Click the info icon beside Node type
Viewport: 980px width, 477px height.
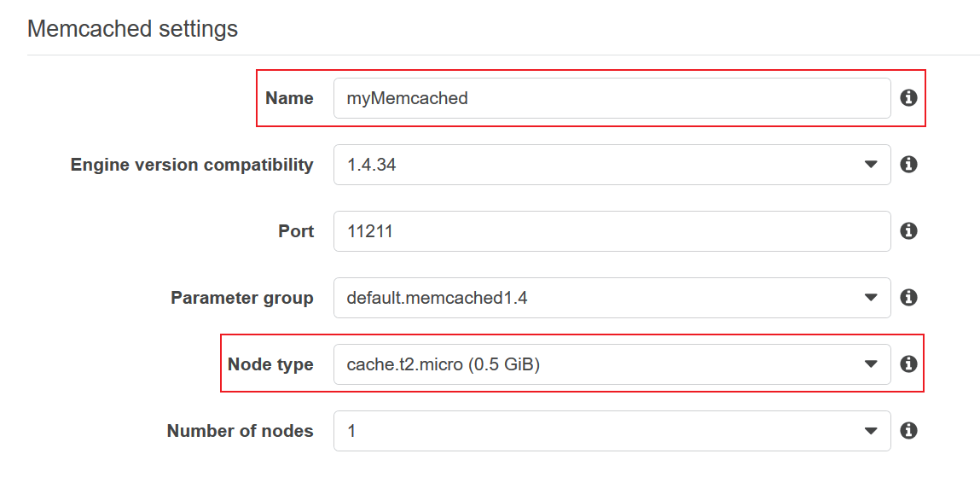tap(908, 364)
